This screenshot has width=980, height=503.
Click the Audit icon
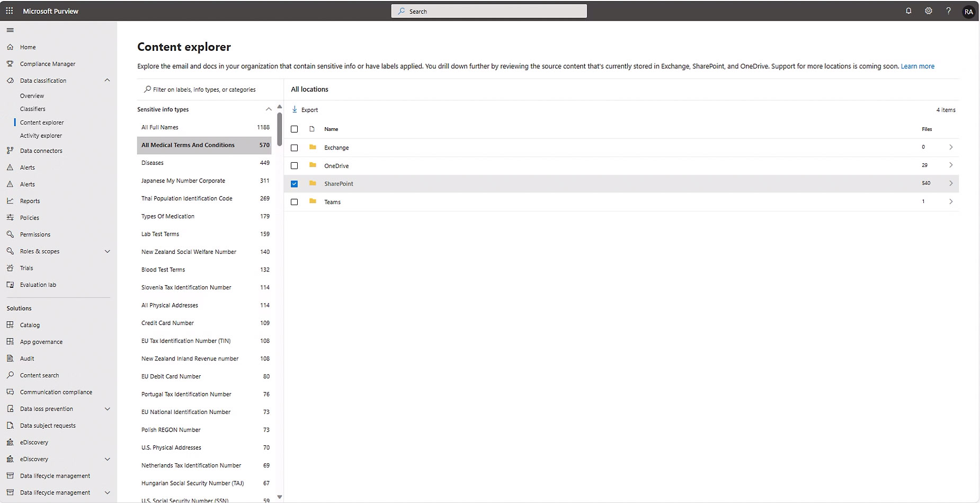coord(10,358)
